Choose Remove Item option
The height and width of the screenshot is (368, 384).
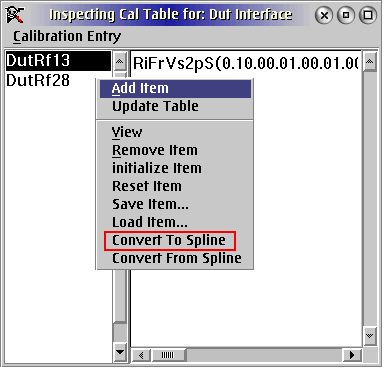155,150
